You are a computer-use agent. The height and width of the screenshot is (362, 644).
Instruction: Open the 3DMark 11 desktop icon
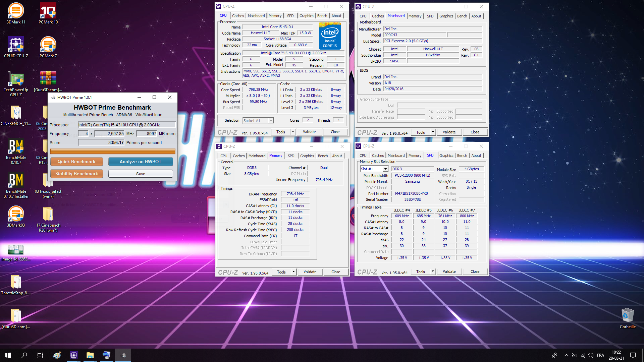(x=16, y=13)
